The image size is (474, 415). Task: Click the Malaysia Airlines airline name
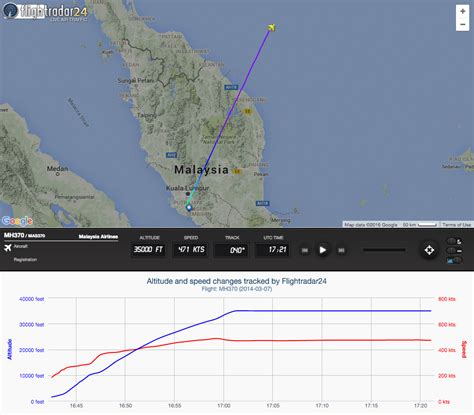point(98,237)
